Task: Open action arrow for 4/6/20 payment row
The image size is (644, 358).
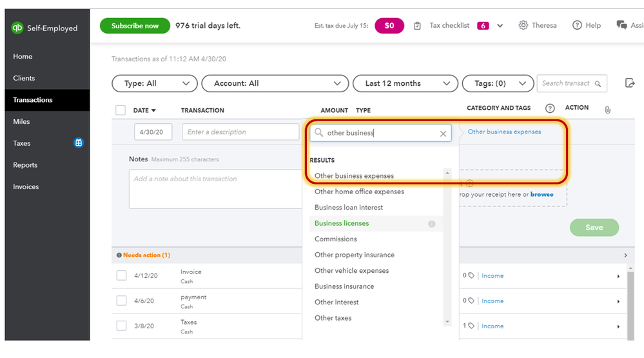Action: [618, 301]
